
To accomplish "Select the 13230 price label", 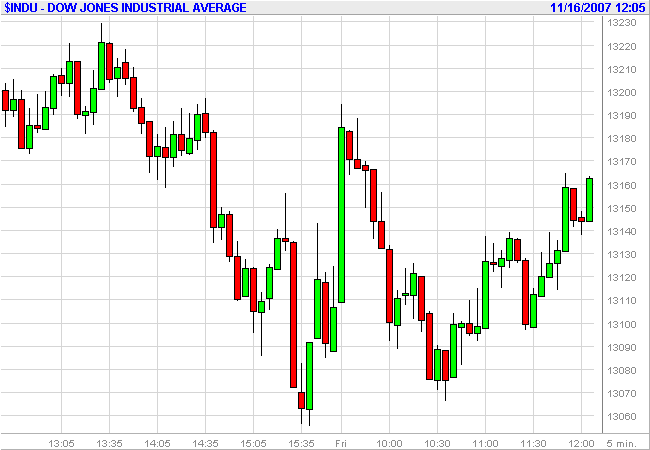I will [621, 23].
